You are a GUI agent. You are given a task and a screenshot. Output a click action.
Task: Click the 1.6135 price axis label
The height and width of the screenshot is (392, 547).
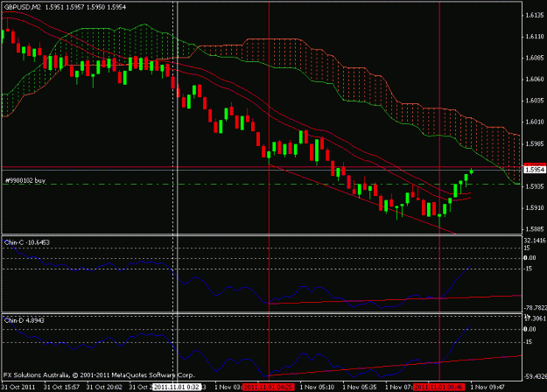point(535,15)
